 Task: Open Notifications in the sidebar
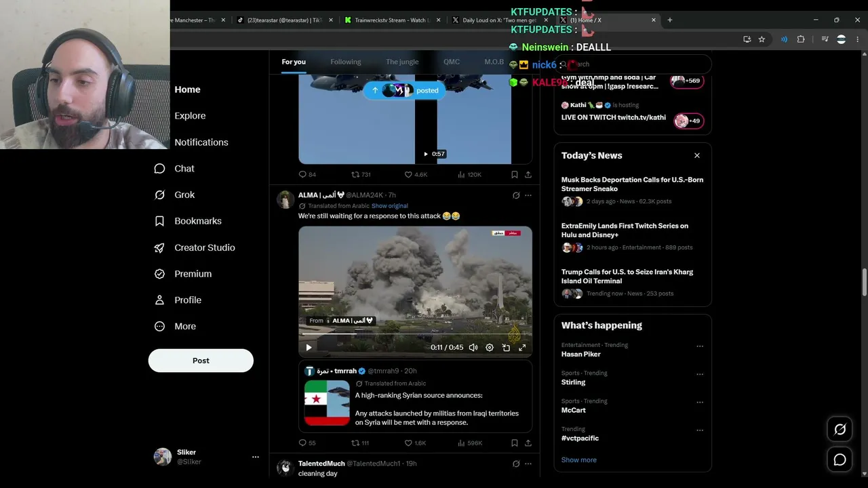coord(201,142)
